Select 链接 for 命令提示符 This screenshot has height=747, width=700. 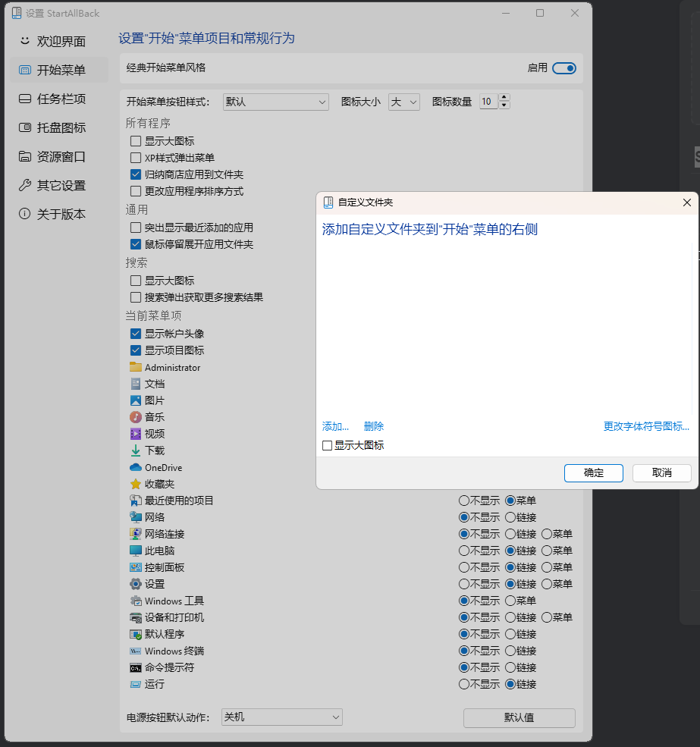point(510,667)
